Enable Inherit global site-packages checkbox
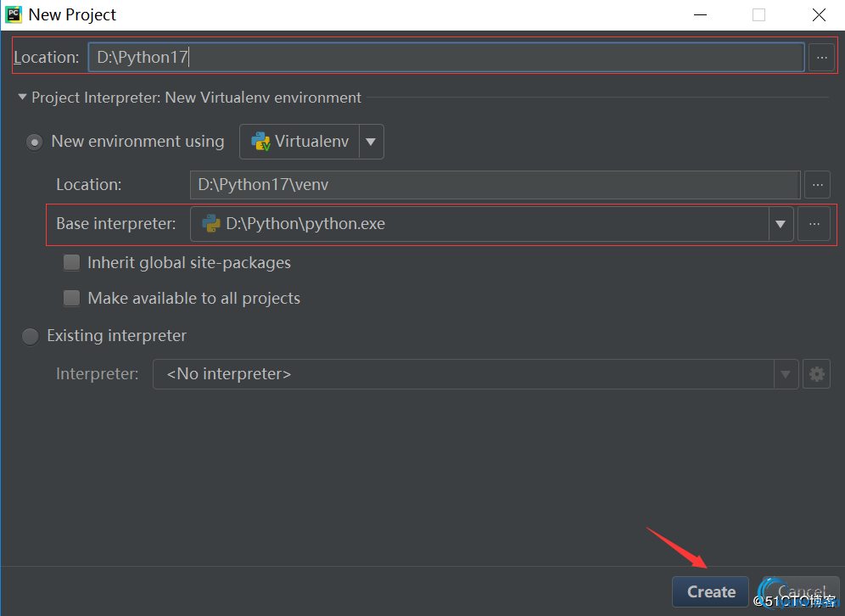The width and height of the screenshot is (845, 616). pos(72,263)
